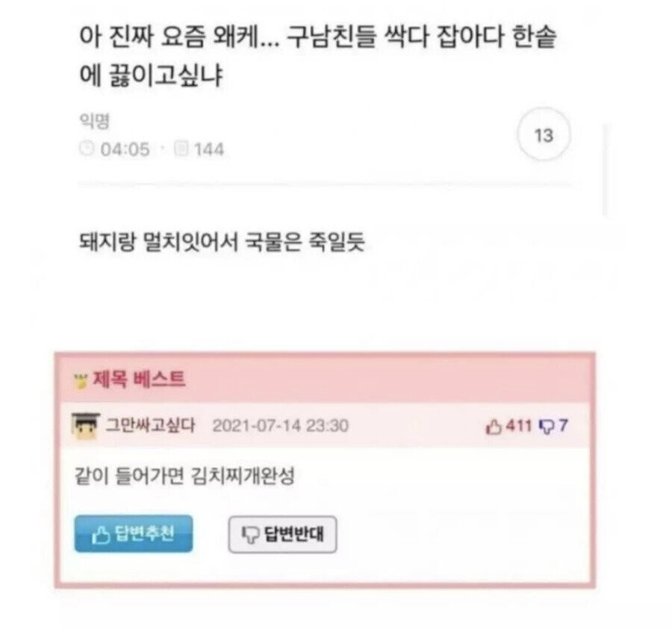Click the comment timestamp 2021-07-14 23:30
672x629 pixels.
pyautogui.click(x=280, y=426)
